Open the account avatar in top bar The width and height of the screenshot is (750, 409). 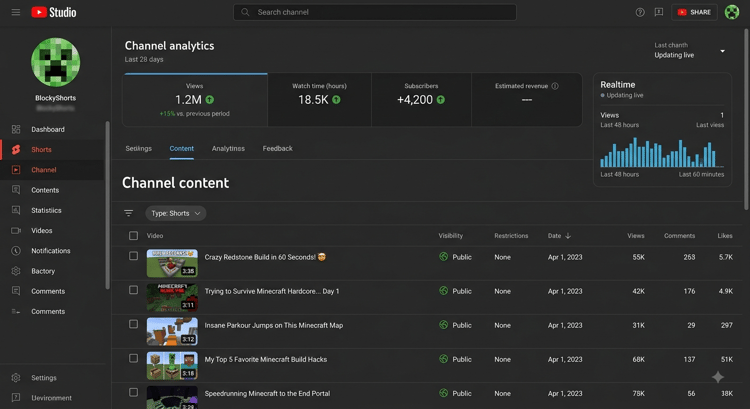tap(732, 12)
